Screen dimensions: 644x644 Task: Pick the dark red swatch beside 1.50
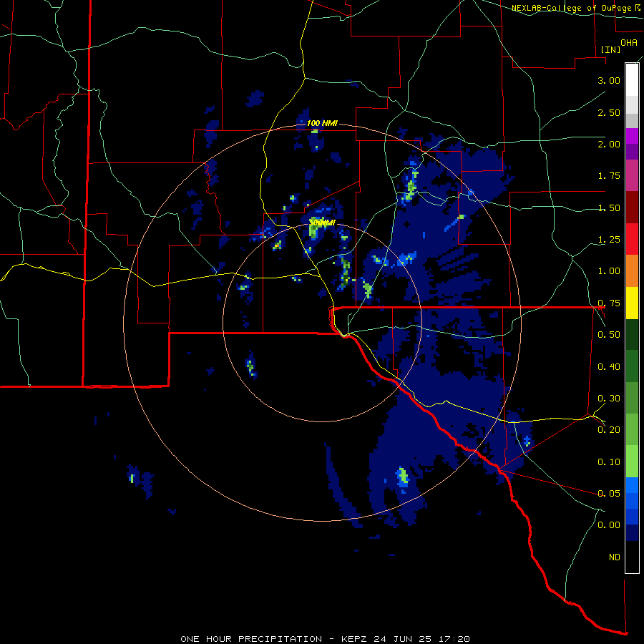(x=632, y=208)
